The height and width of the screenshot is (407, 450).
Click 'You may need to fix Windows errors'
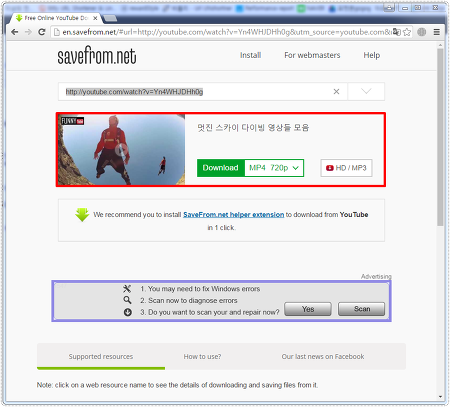(204, 289)
